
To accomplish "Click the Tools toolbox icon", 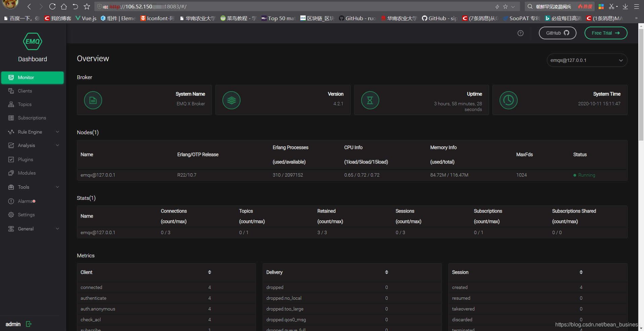I will [x=11, y=187].
